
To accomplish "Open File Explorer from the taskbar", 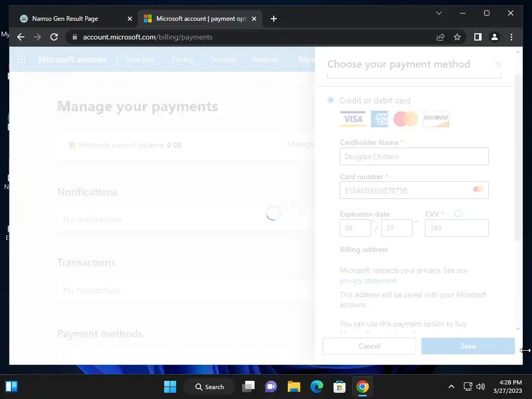I will (294, 387).
